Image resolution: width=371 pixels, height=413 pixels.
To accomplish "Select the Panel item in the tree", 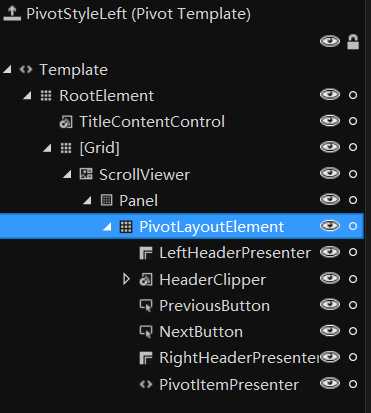I will pyautogui.click(x=139, y=200).
